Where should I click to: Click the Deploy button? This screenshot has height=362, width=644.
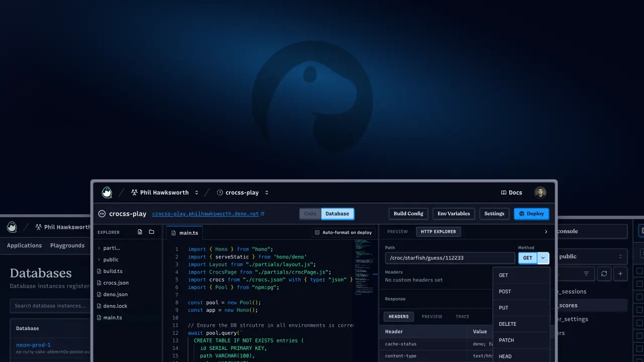pyautogui.click(x=531, y=213)
